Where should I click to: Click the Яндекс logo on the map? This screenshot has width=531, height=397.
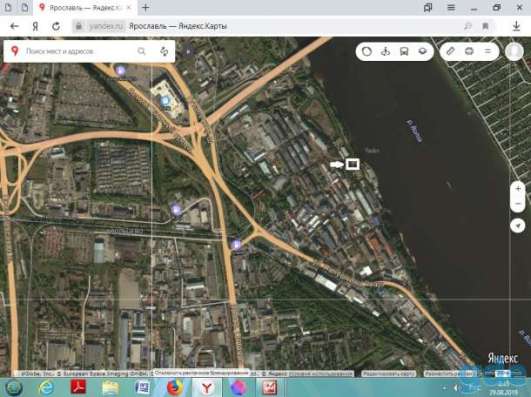point(503,358)
